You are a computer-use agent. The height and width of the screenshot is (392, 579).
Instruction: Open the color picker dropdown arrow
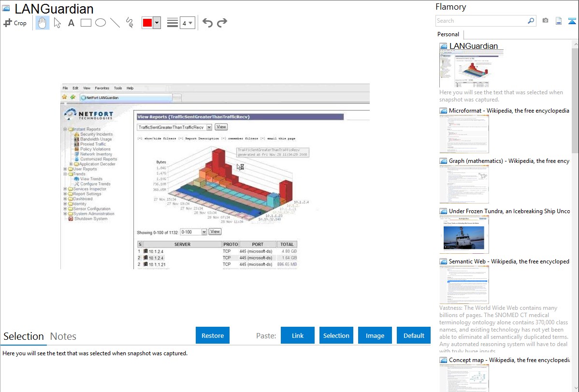pyautogui.click(x=157, y=23)
